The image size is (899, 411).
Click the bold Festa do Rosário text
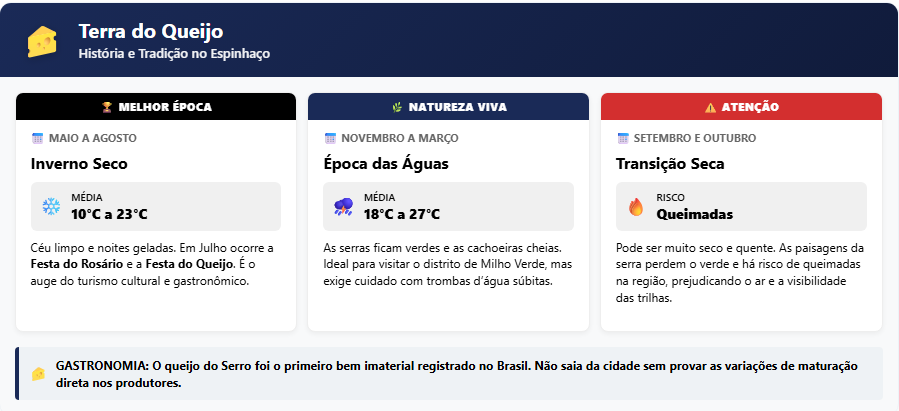pos(71,264)
